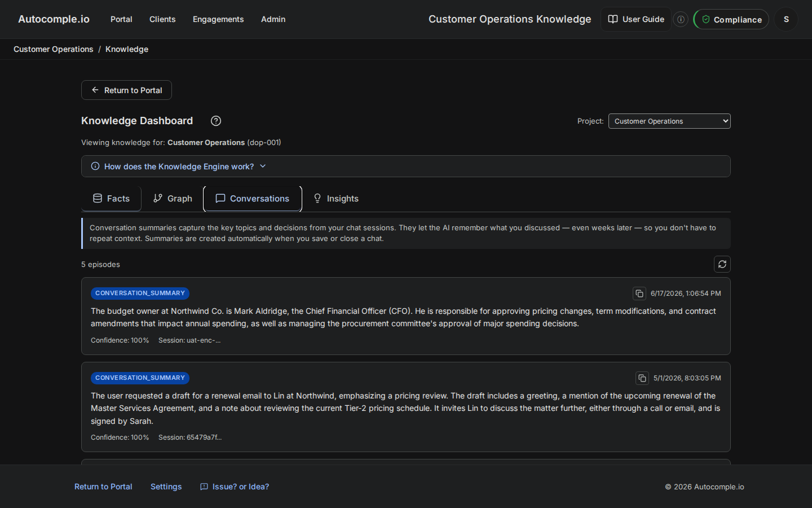
Task: Switch to the Graph tab
Action: click(173, 199)
